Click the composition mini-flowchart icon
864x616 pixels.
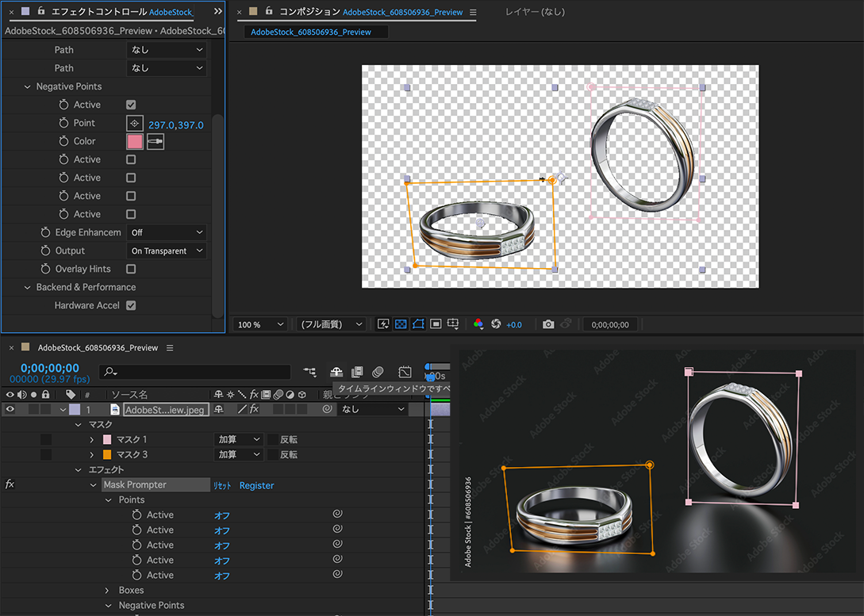[x=309, y=372]
